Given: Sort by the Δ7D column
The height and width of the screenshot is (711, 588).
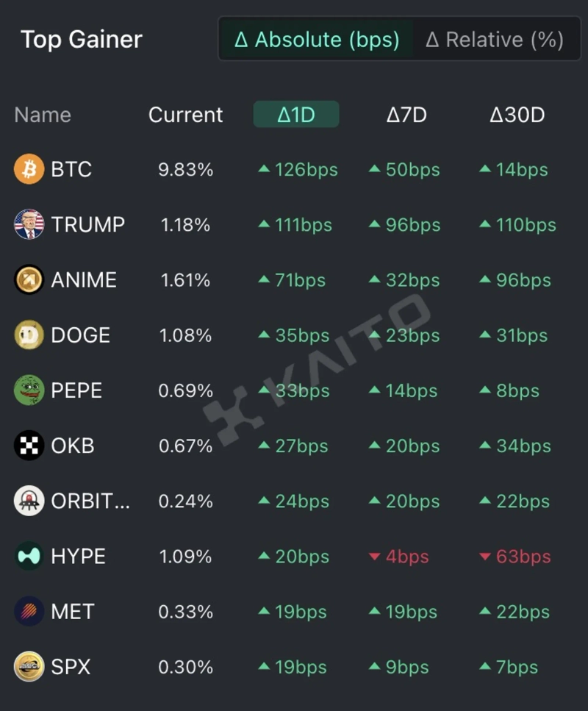Looking at the screenshot, I should (x=406, y=115).
